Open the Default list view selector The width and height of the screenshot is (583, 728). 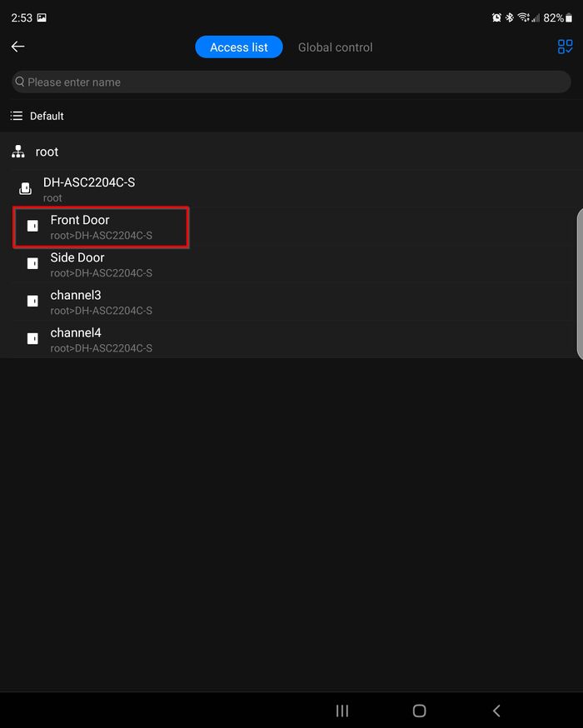click(x=37, y=116)
